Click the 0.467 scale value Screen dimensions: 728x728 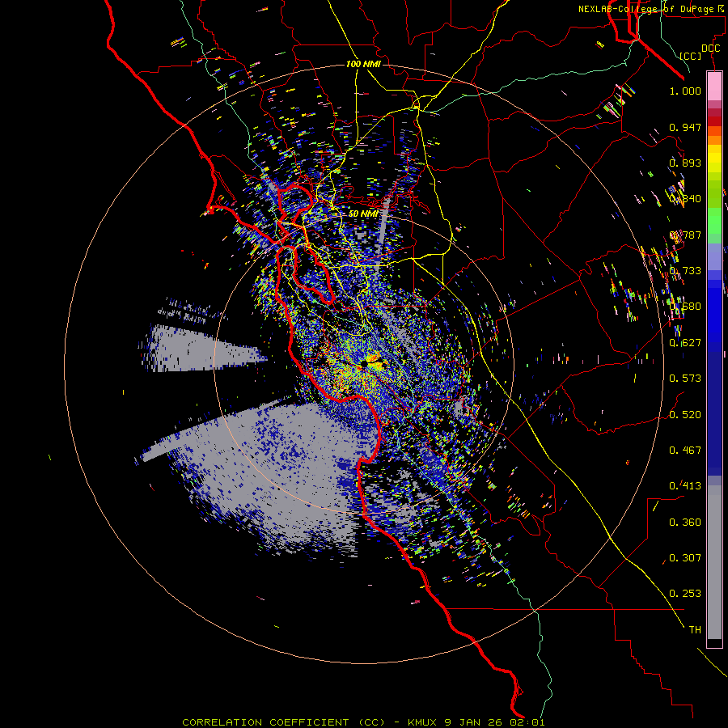click(685, 451)
